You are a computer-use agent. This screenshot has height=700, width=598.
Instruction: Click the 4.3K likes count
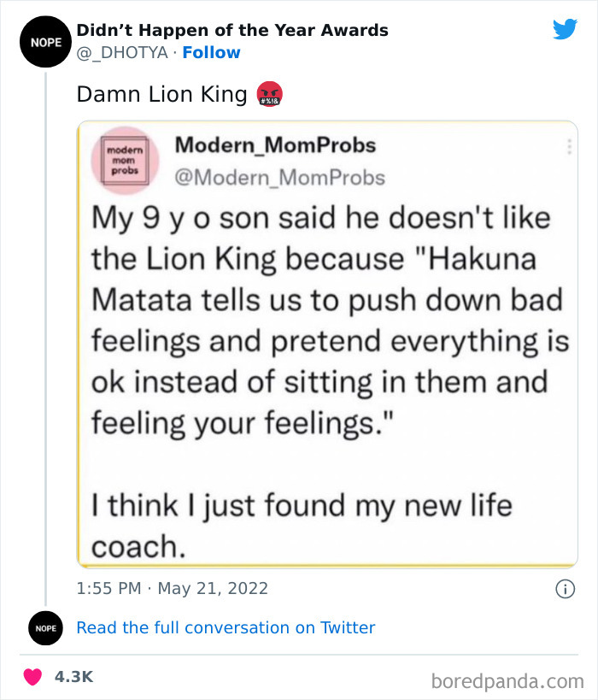[73, 676]
